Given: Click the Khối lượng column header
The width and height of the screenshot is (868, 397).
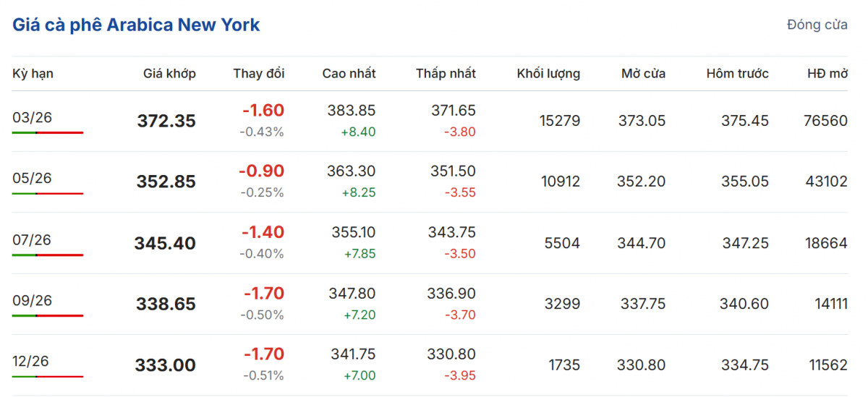Looking at the screenshot, I should pyautogui.click(x=548, y=74).
